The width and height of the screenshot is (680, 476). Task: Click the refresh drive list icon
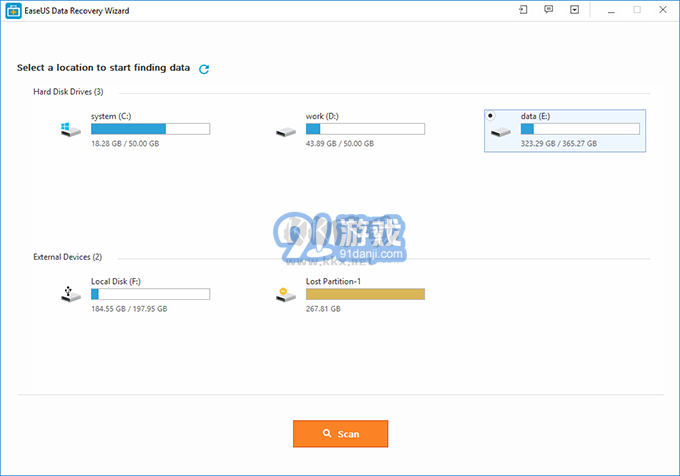204,69
